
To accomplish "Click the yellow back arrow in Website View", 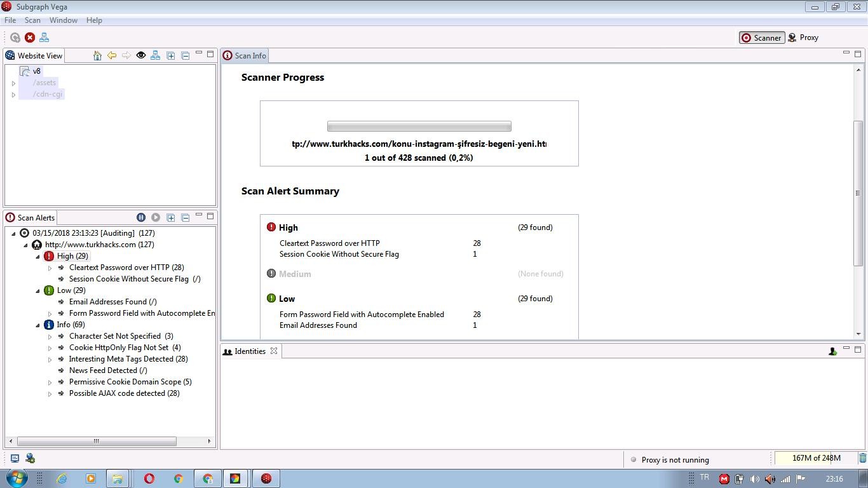I will pyautogui.click(x=112, y=56).
